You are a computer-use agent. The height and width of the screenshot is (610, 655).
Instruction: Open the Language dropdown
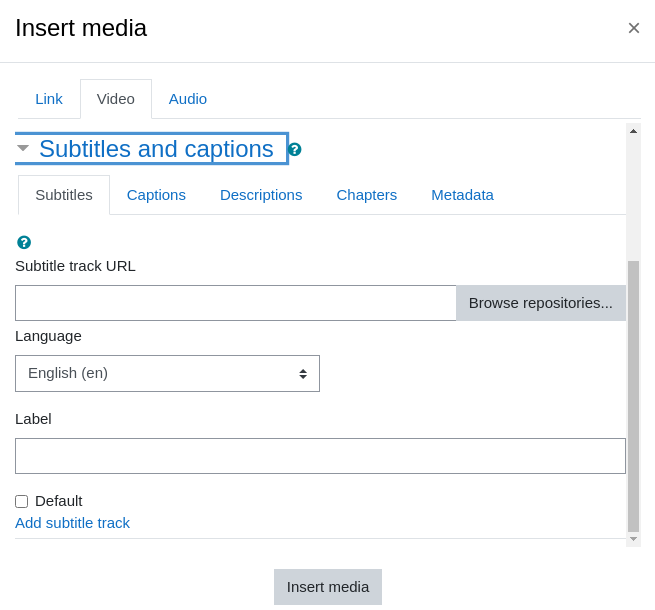pyautogui.click(x=168, y=374)
